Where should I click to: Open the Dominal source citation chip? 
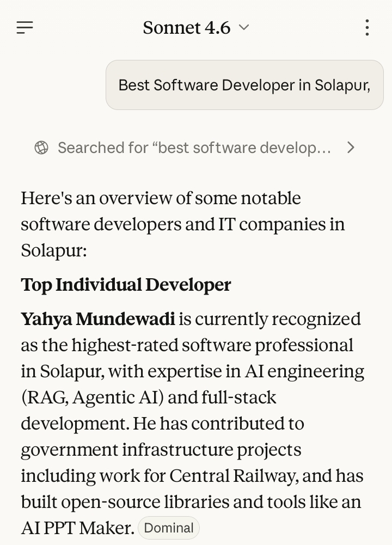tap(169, 528)
